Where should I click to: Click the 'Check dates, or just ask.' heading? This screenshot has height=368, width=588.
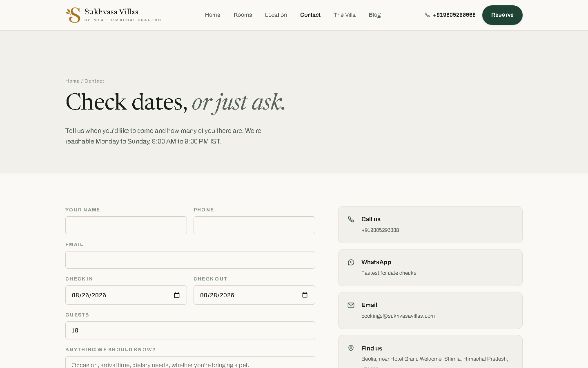coord(175,102)
